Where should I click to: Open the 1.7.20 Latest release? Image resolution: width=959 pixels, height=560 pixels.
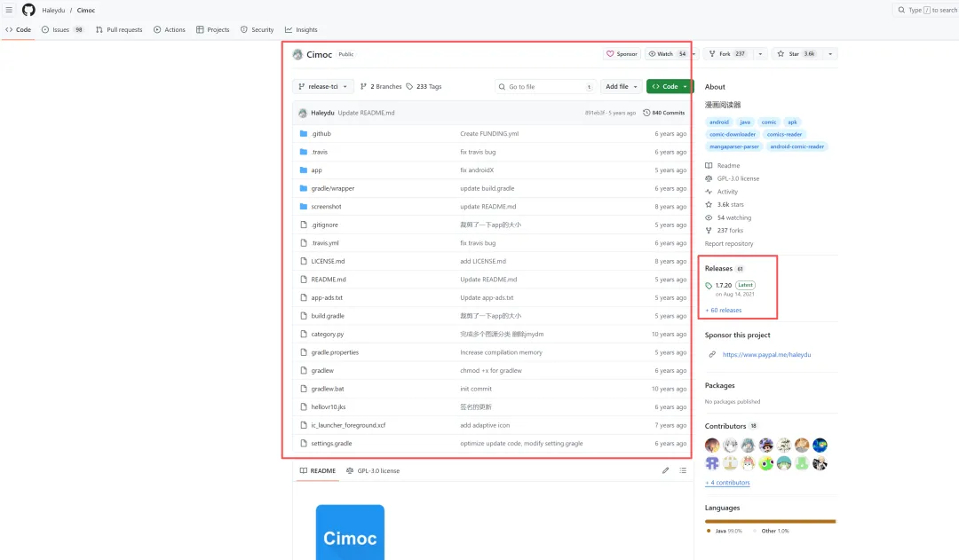pos(730,285)
